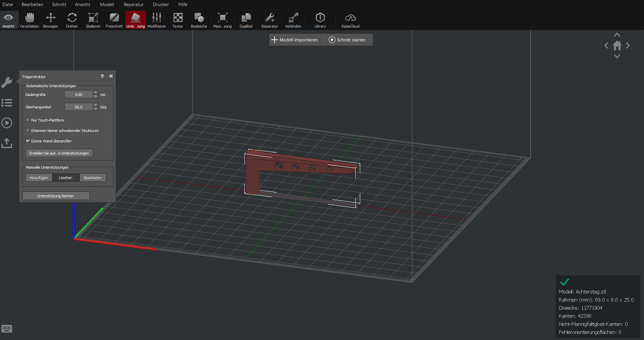644x340 pixels.
Task: Uncheck Dünne Wand überprüfen
Action: point(28,141)
